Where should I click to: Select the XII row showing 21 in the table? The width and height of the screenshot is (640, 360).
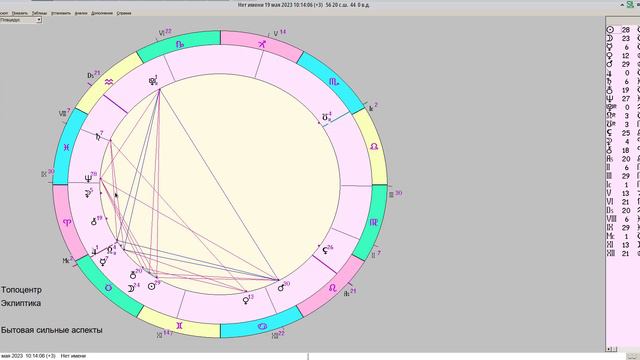coord(623,253)
